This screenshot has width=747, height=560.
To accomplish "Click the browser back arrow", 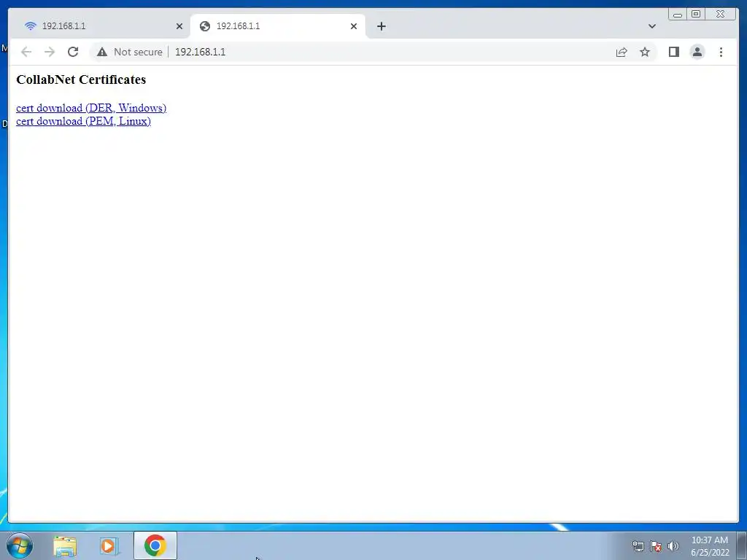I will [26, 52].
